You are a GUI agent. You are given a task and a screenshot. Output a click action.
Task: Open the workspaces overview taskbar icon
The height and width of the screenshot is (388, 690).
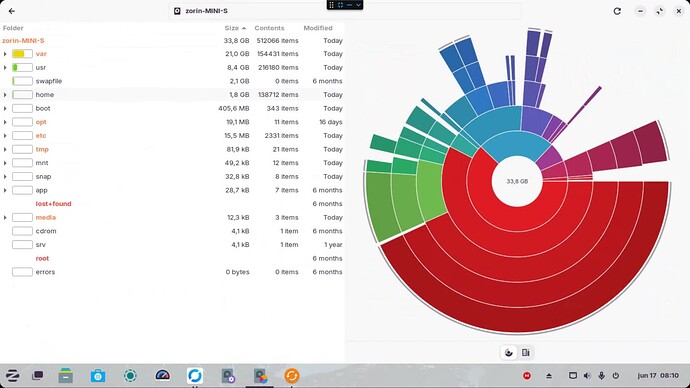pos(38,376)
